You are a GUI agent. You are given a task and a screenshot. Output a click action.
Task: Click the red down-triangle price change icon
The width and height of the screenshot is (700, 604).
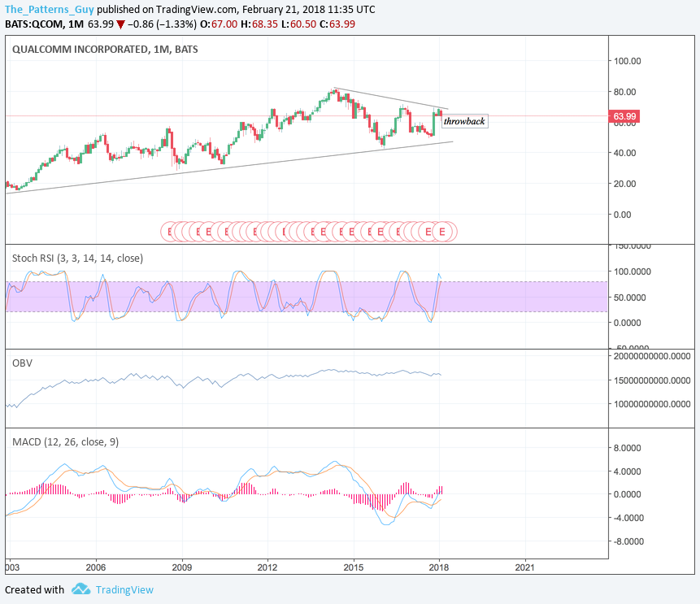coord(120,24)
